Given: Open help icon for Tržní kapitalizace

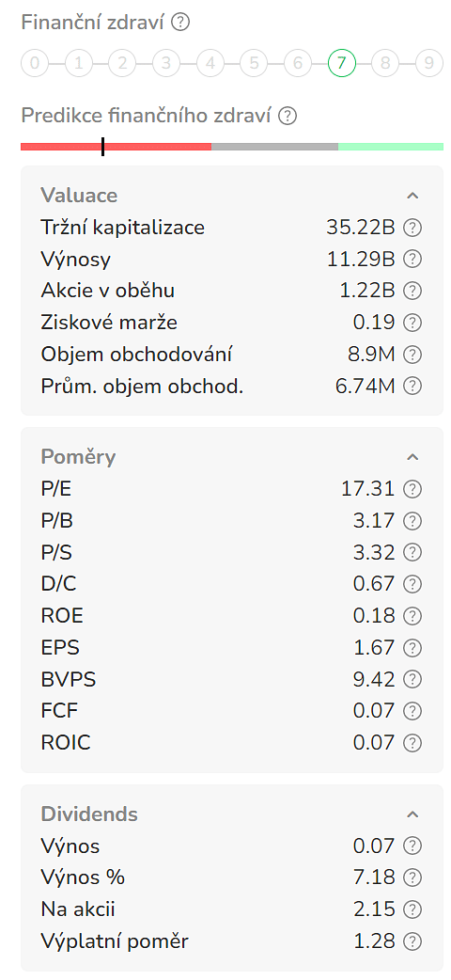Looking at the screenshot, I should pyautogui.click(x=412, y=228).
